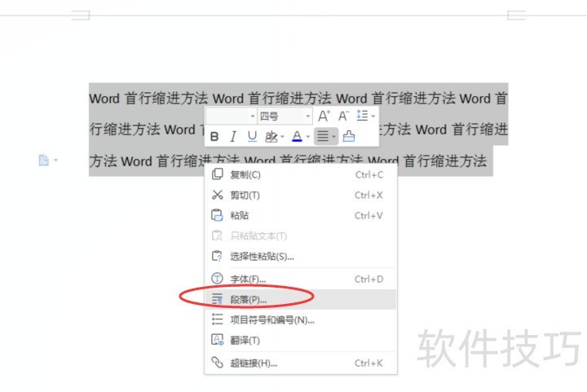Select 翻译(T) translate entry

click(x=301, y=341)
